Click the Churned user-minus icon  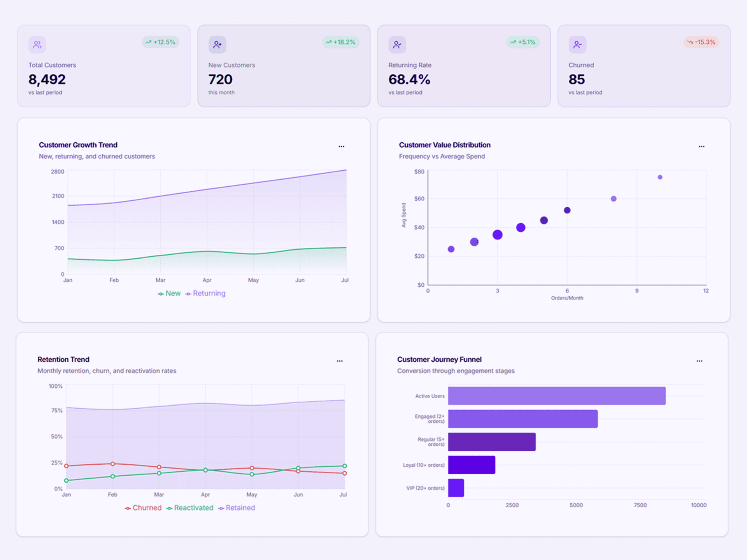pyautogui.click(x=577, y=44)
